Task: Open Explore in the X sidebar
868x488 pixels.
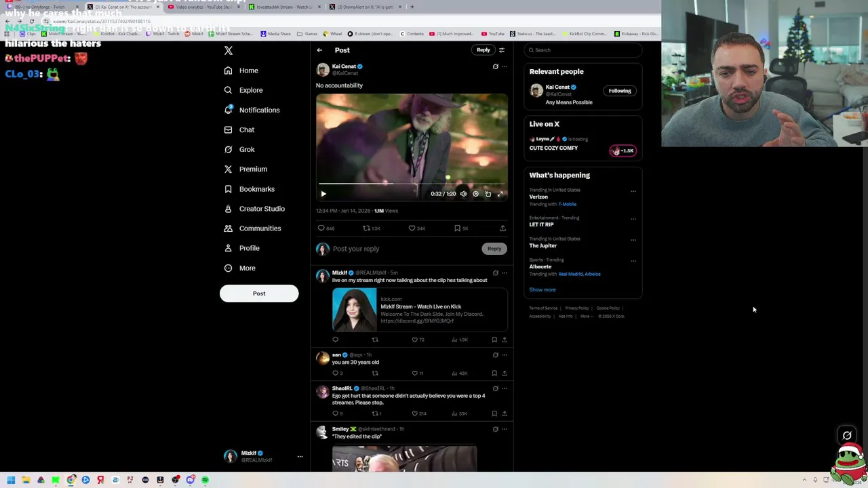Action: click(243, 90)
